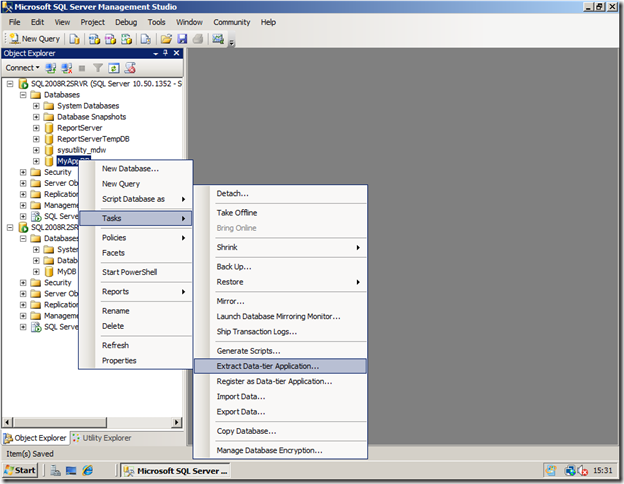Image resolution: width=624 pixels, height=484 pixels.
Task: Expand the System Databases folder
Action: pos(36,106)
